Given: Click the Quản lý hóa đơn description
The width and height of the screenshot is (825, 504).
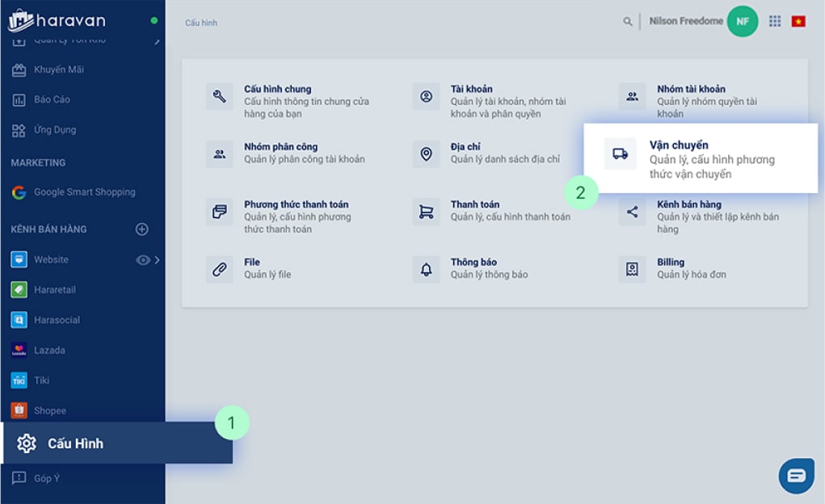Looking at the screenshot, I should (x=692, y=275).
